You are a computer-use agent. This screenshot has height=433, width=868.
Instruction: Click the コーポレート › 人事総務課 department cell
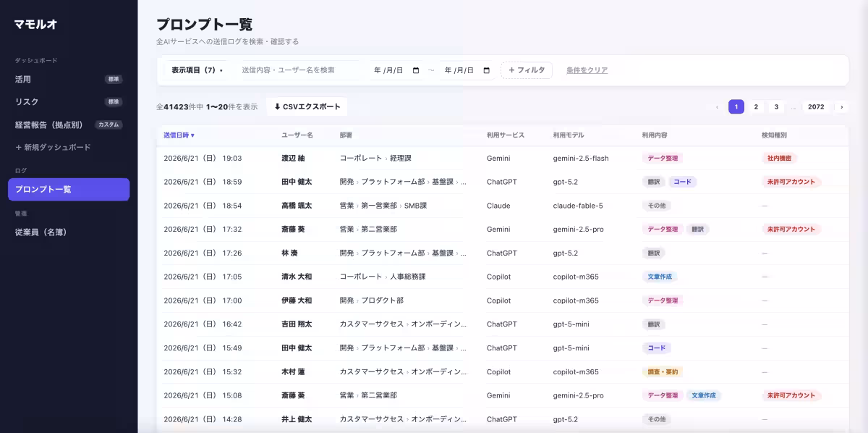pyautogui.click(x=383, y=277)
